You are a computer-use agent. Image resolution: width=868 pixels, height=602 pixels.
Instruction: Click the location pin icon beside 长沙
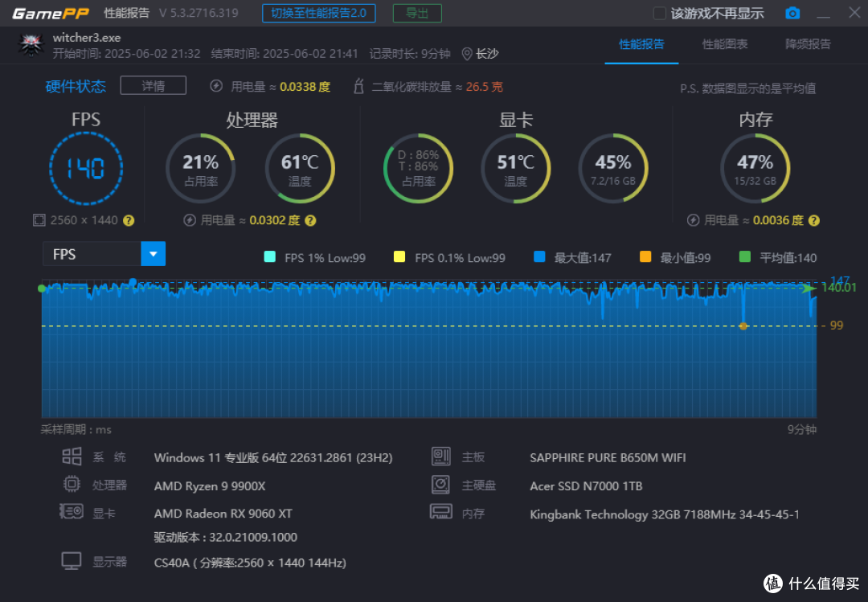[x=467, y=54]
